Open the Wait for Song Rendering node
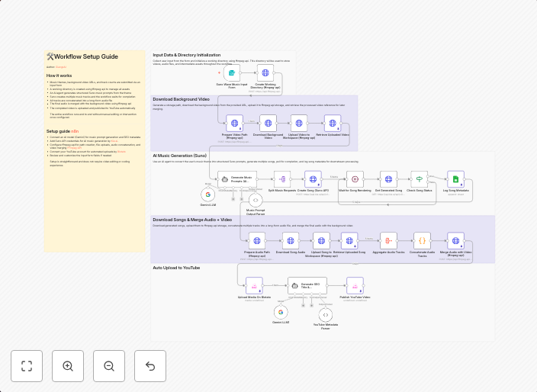 355,178
